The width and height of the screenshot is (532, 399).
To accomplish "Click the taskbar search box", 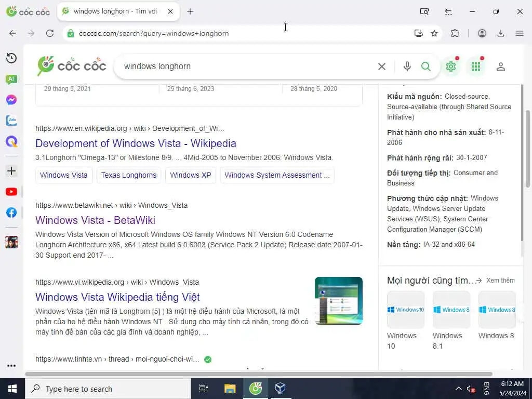I will click(x=108, y=389).
